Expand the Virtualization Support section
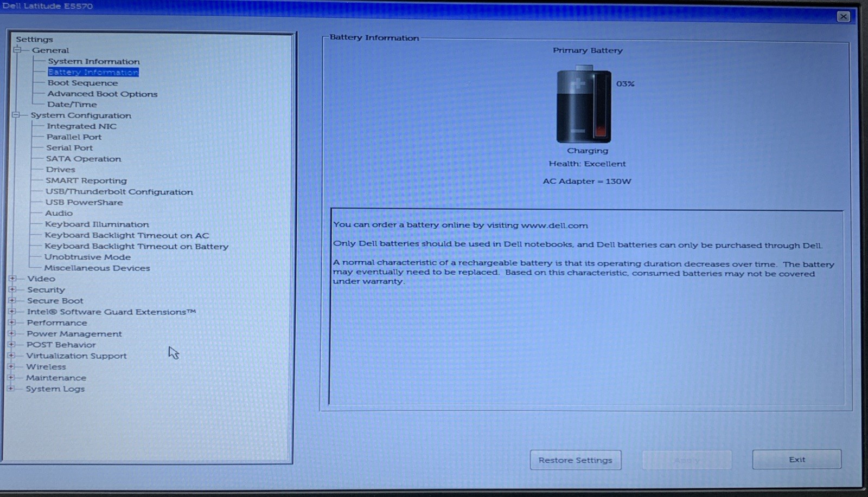The image size is (868, 497). pos(11,356)
